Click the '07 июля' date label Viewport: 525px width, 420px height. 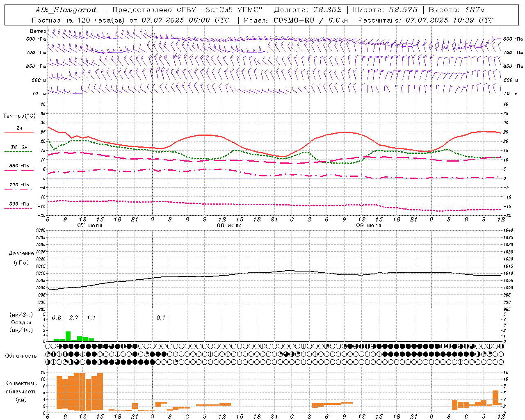pos(90,225)
